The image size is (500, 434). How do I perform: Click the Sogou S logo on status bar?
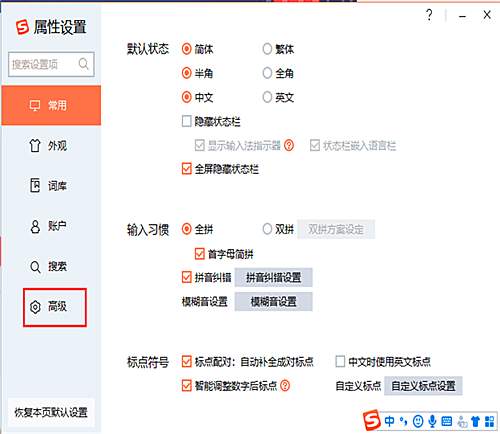click(x=372, y=420)
